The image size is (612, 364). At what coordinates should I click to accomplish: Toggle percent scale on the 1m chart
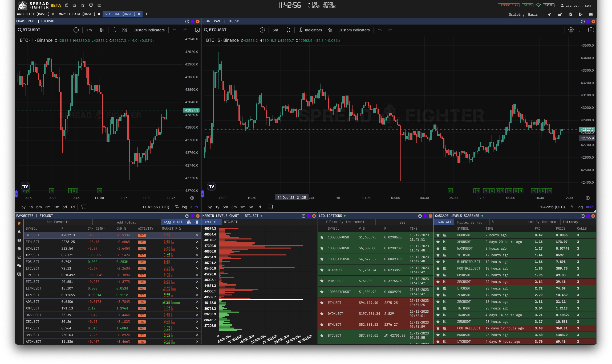[x=177, y=207]
